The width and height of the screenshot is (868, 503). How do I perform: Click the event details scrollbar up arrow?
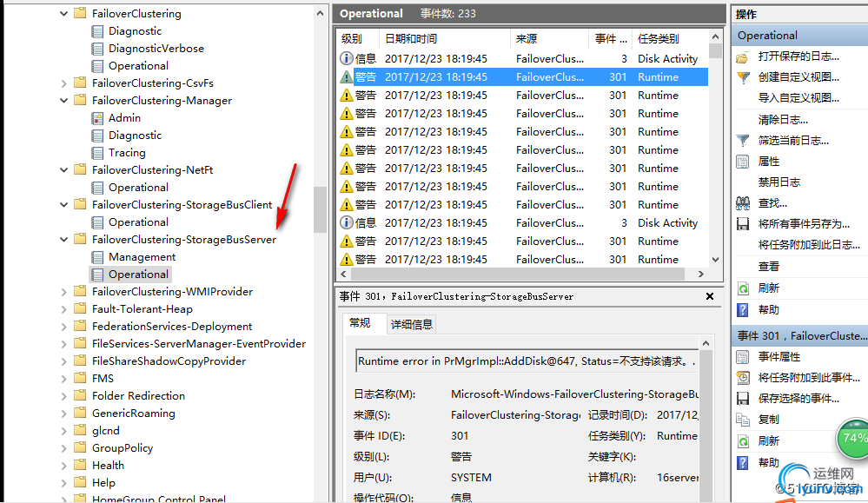pos(706,344)
